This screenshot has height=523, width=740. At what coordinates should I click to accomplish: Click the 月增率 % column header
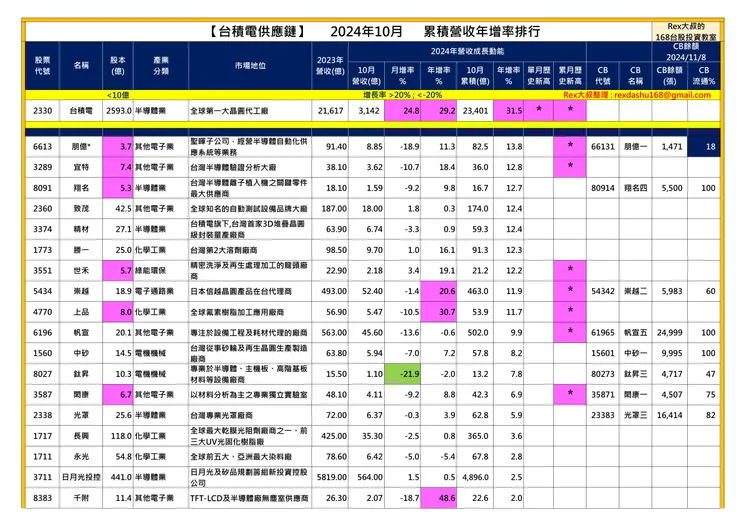click(x=402, y=76)
